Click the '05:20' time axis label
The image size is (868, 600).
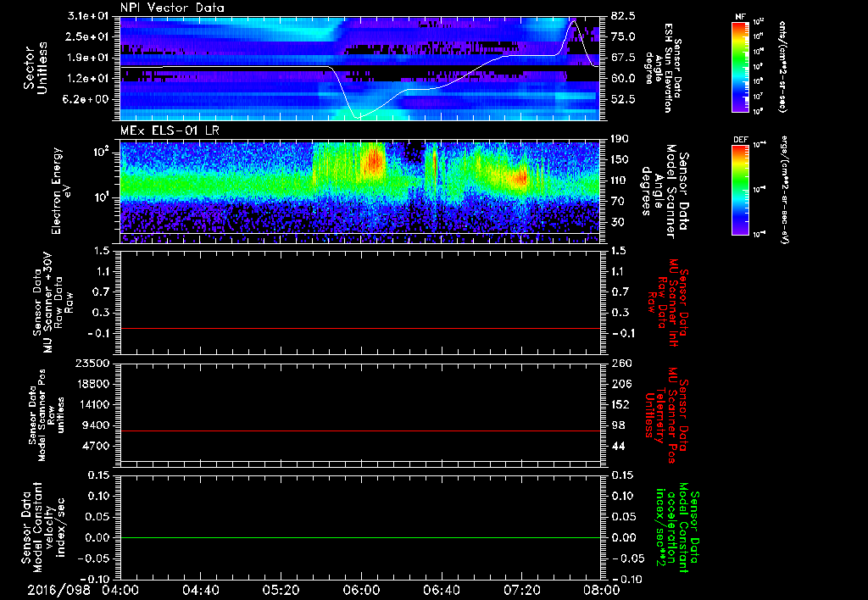coord(281,590)
